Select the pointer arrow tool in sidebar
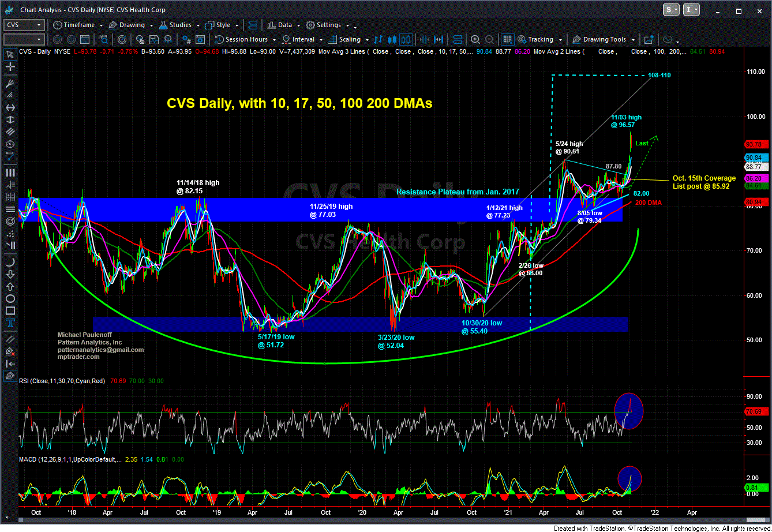This screenshot has height=532, width=772. coord(10,54)
